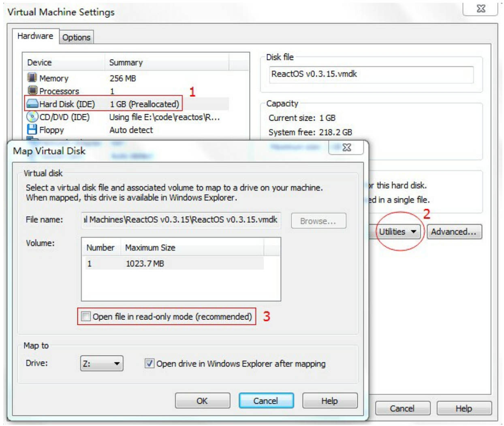Expand the Utilities dropdown menu
The image size is (504, 426).
click(x=397, y=232)
